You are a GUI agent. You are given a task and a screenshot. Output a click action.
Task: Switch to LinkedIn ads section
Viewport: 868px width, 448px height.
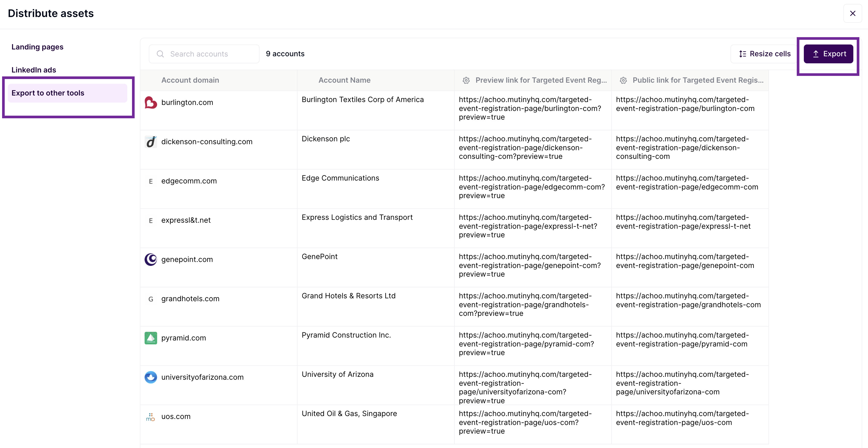pos(34,70)
